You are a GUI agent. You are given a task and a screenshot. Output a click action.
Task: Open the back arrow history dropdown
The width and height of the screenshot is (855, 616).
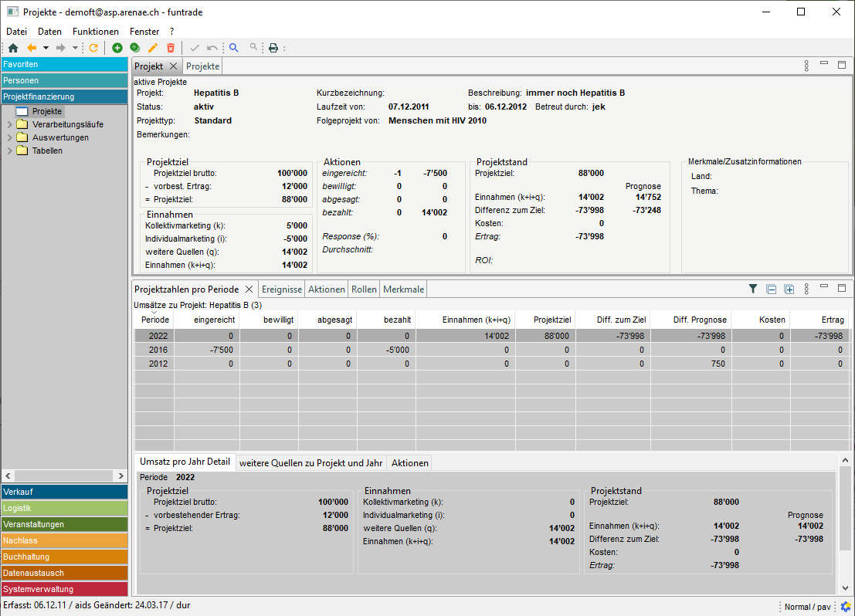(x=46, y=48)
